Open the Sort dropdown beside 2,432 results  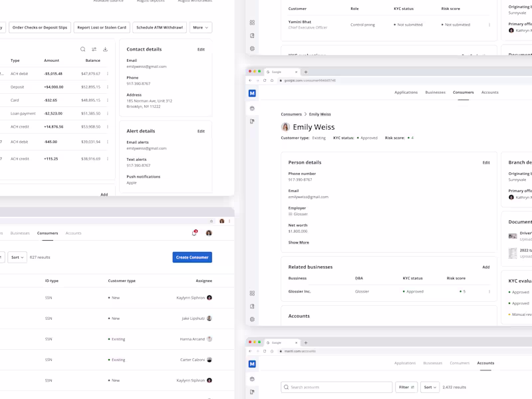pos(430,387)
